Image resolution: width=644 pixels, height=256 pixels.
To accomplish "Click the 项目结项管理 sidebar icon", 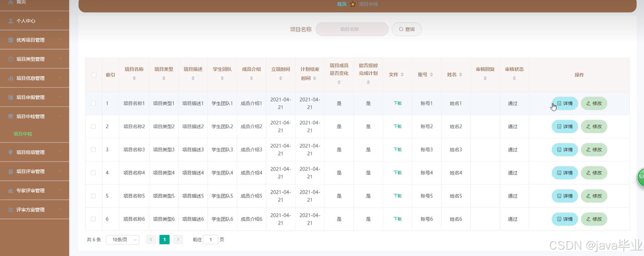I will click(11, 152).
